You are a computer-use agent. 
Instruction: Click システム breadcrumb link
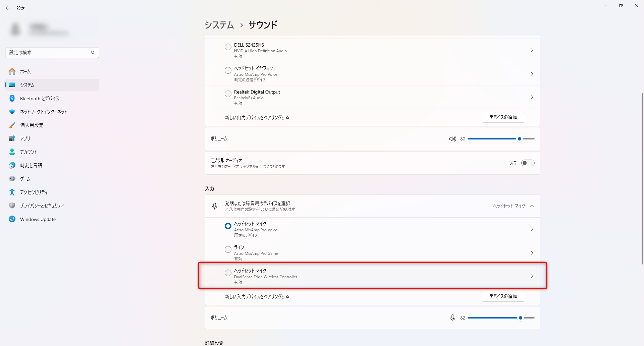219,25
